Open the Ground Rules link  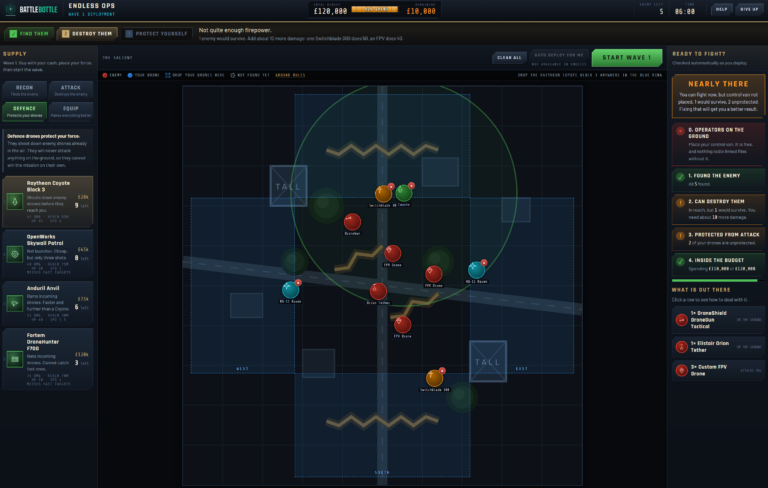point(290,75)
